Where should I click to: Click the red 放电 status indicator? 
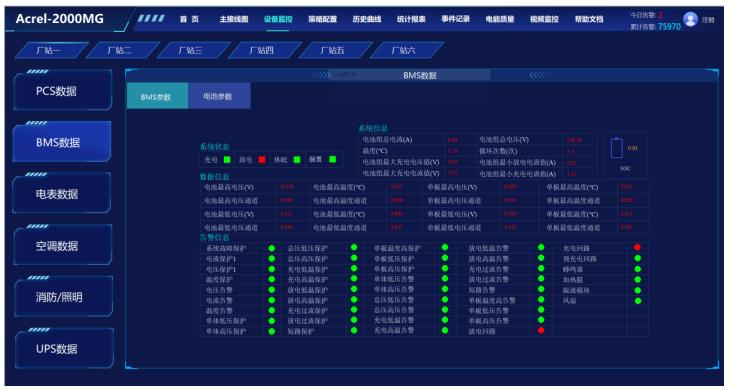tap(262, 160)
